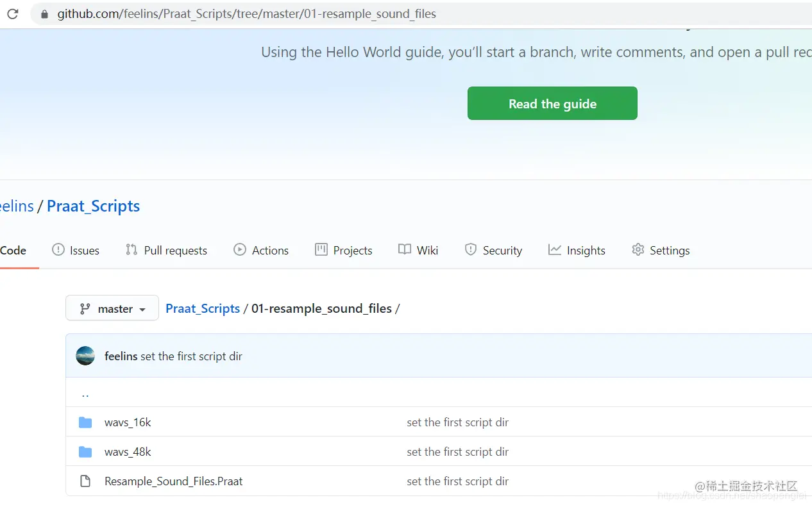Open the latest commit message link

[191, 356]
